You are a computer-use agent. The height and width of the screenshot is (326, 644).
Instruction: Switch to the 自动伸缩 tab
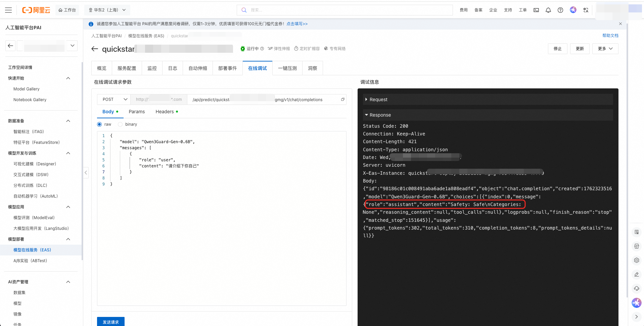[x=198, y=68]
